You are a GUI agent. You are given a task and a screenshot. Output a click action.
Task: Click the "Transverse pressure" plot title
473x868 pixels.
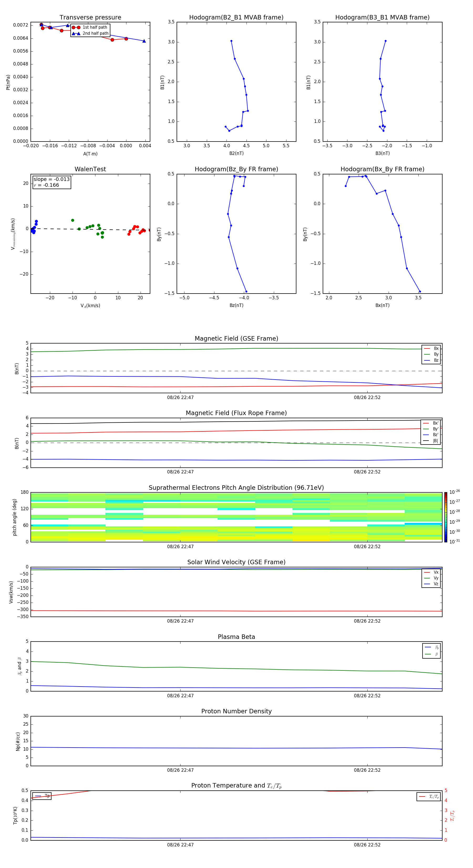point(90,18)
